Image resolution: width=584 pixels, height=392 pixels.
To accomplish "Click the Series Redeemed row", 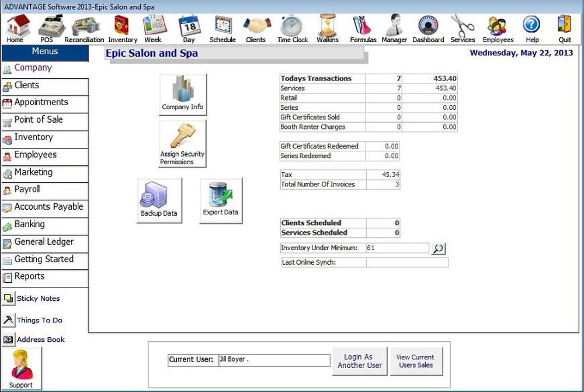I will [x=340, y=156].
